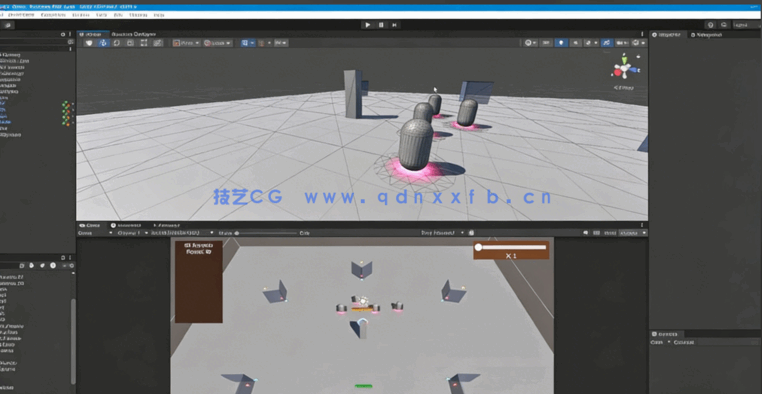Select the Hand view tool
762x394 pixels.
tap(89, 43)
